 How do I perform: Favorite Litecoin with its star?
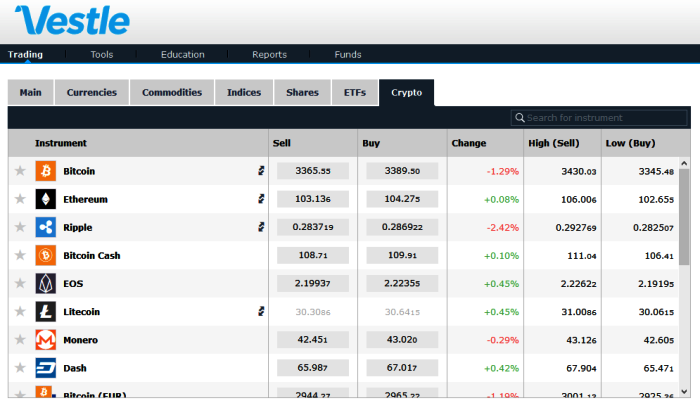click(x=20, y=311)
